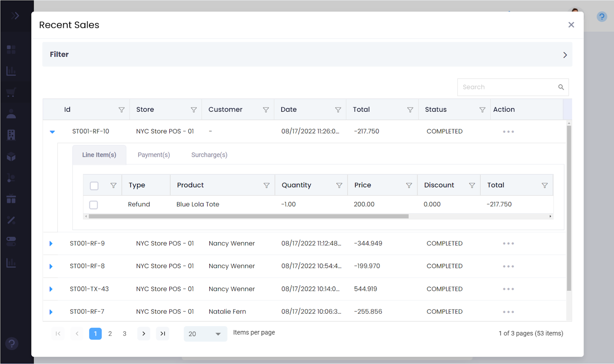The image size is (614, 364).
Task: Open action dots for ST001-TX-43 row
Action: 508,289
